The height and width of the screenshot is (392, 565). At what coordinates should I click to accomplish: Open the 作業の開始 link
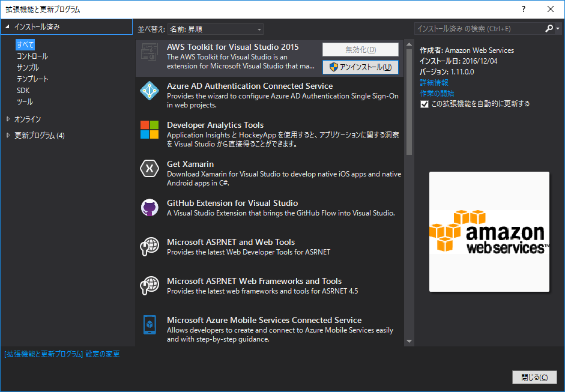coord(437,93)
